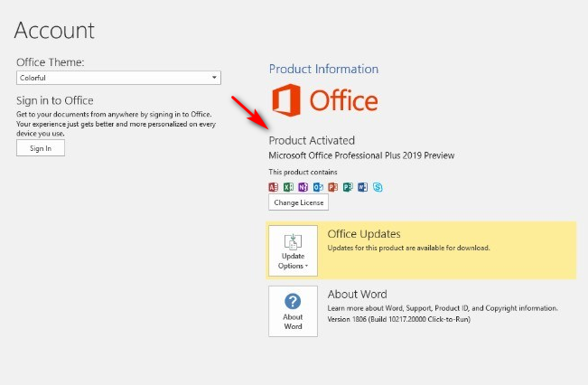Click 'Updates for this product are available' message

(x=408, y=248)
